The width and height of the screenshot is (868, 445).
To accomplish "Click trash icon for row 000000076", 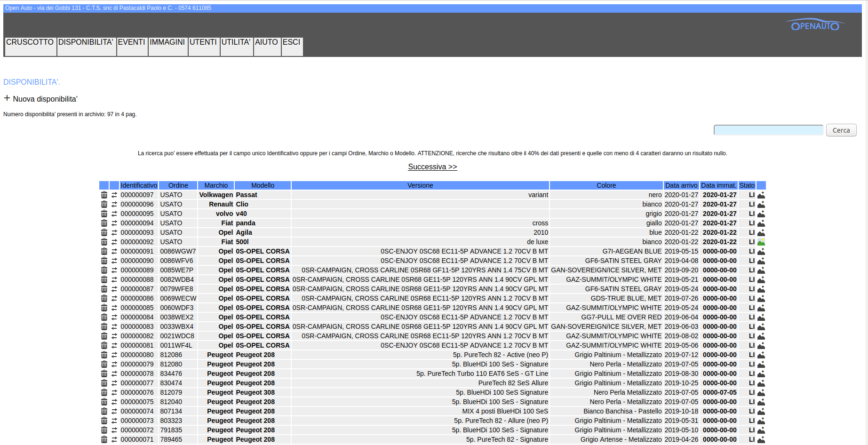I will (104, 392).
